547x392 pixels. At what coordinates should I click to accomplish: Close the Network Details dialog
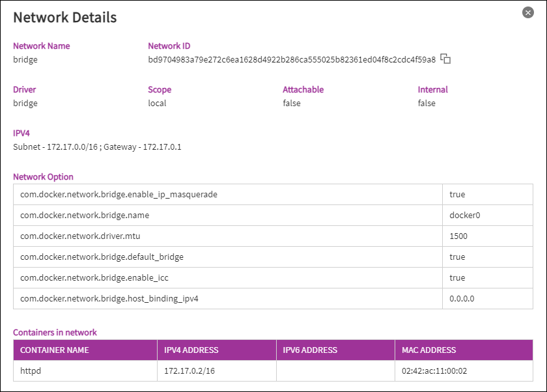(x=528, y=12)
